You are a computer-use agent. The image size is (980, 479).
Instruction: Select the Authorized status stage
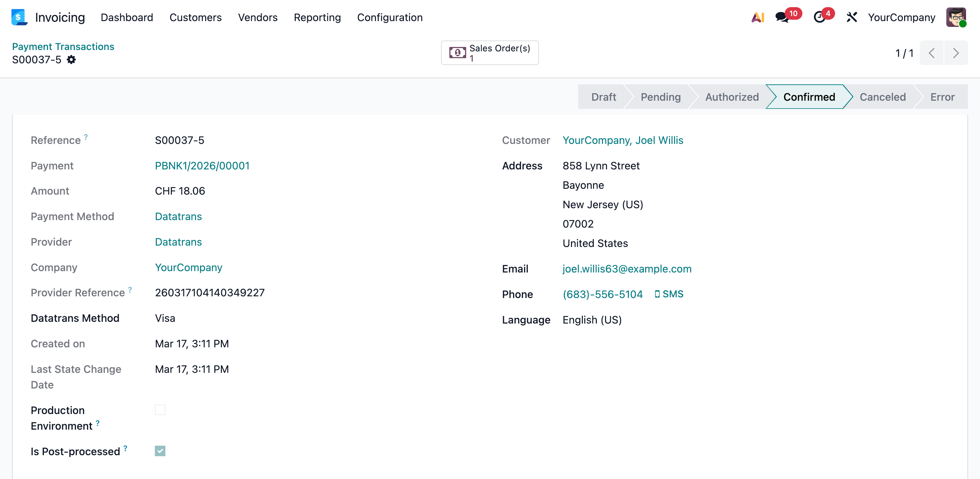click(x=732, y=97)
